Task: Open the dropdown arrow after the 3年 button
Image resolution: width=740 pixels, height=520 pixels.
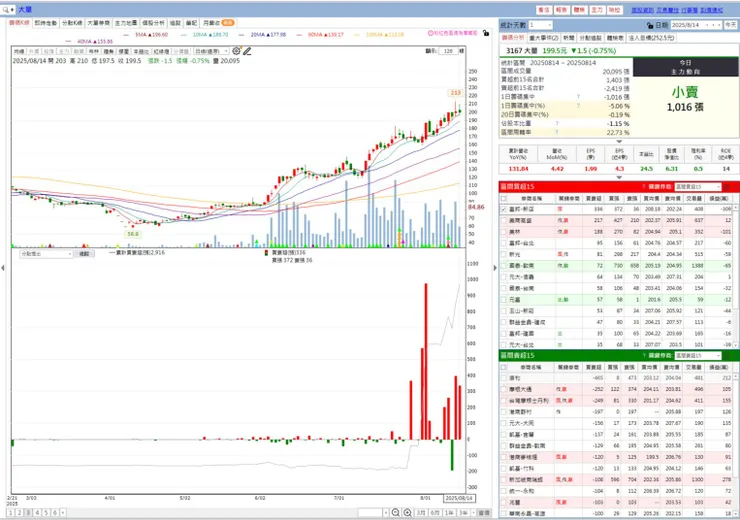Action: (x=472, y=512)
